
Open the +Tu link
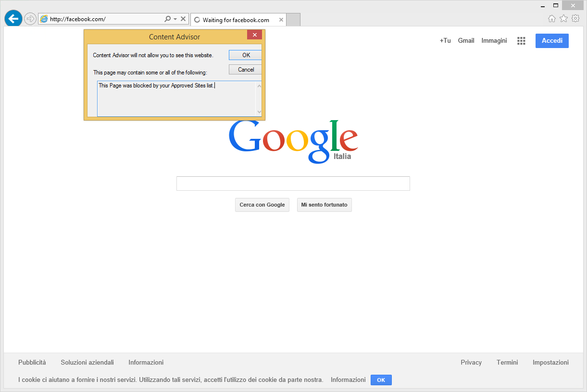445,40
